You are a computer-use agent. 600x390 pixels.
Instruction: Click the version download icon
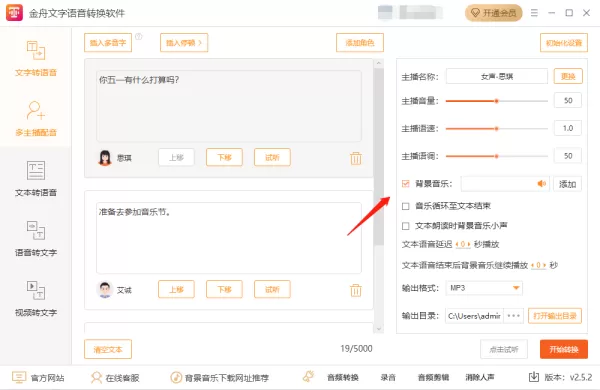coord(534,377)
